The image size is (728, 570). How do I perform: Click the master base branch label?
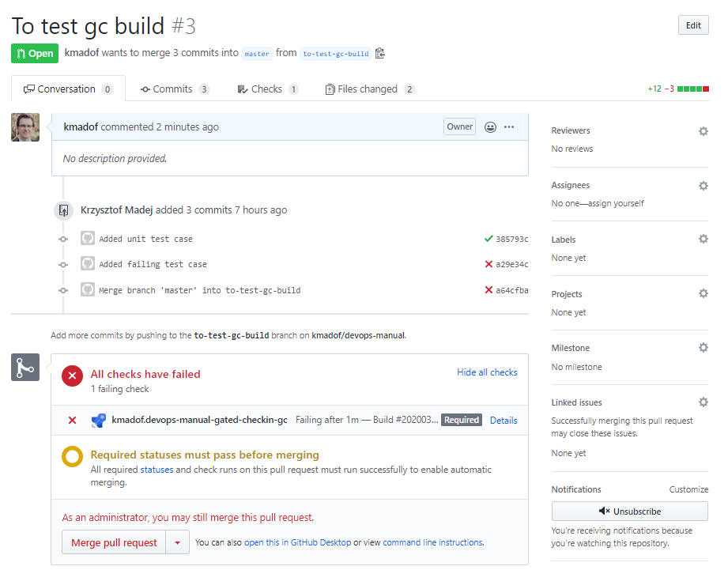(257, 54)
